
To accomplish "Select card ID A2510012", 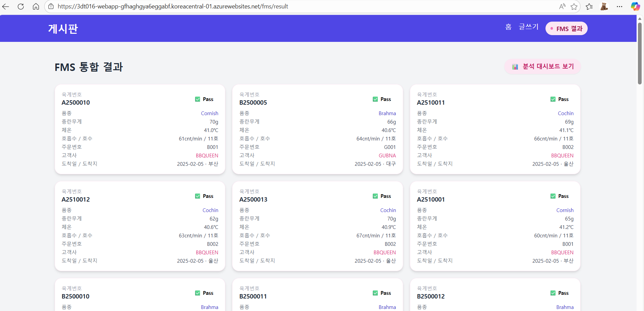I will 76,200.
